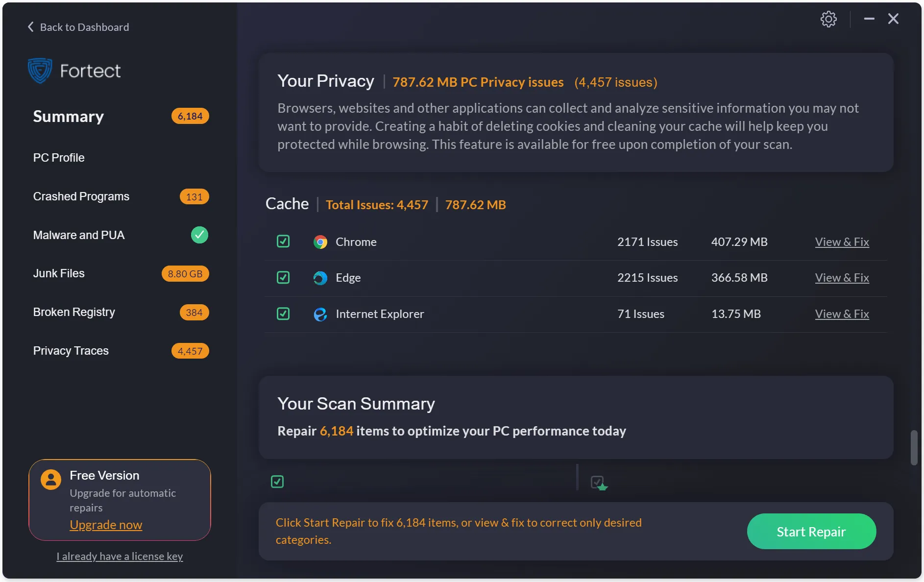This screenshot has height=582, width=924.
Task: Switch to the Broken Registry section
Action: point(74,312)
